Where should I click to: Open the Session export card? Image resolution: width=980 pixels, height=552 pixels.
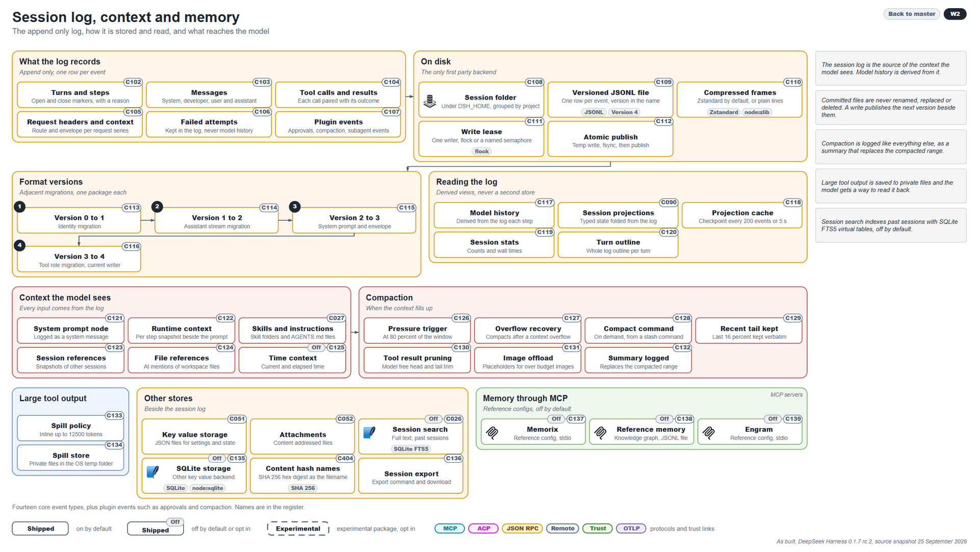[x=411, y=476]
